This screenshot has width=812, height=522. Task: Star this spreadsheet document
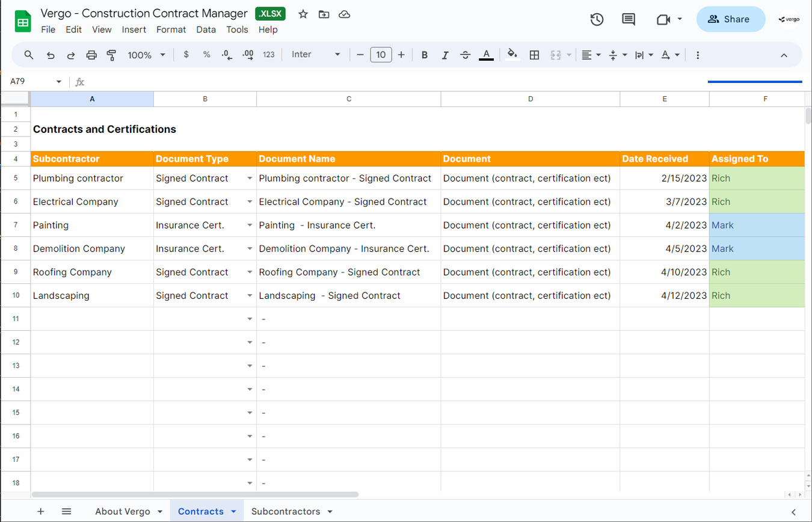click(303, 14)
